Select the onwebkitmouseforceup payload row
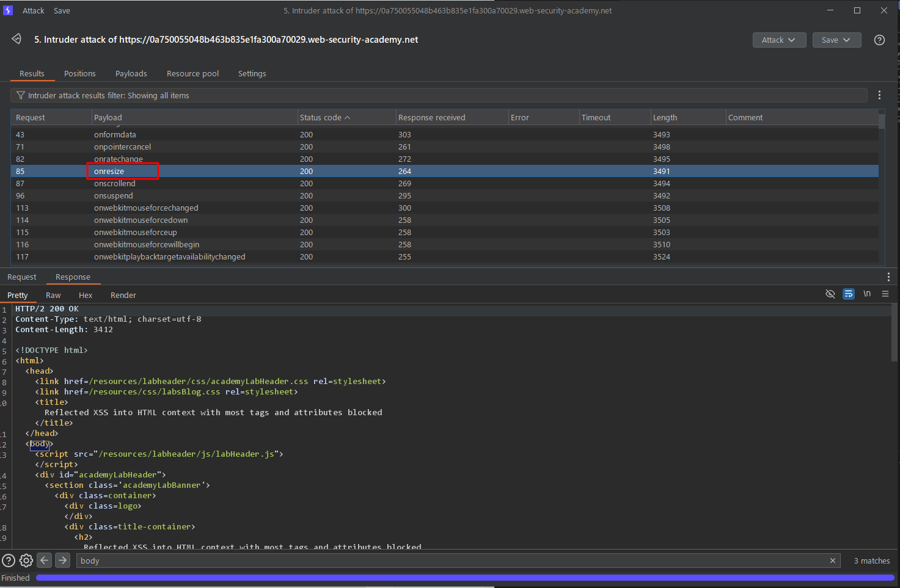Viewport: 900px width, 588px height. (x=445, y=232)
